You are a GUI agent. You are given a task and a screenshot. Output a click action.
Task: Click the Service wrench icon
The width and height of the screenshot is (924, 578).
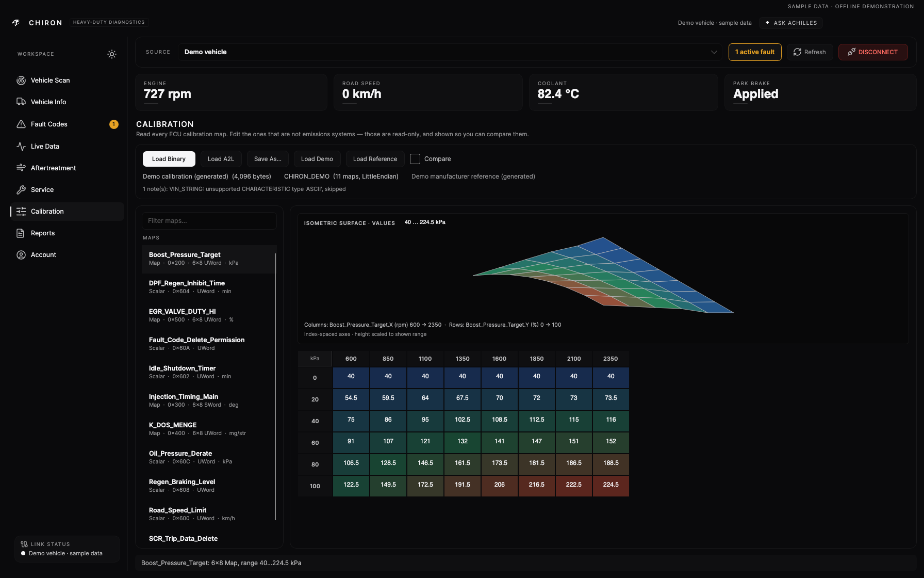(x=21, y=190)
